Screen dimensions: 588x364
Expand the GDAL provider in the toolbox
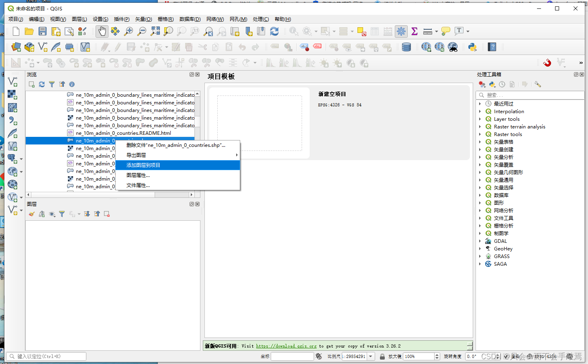click(480, 241)
